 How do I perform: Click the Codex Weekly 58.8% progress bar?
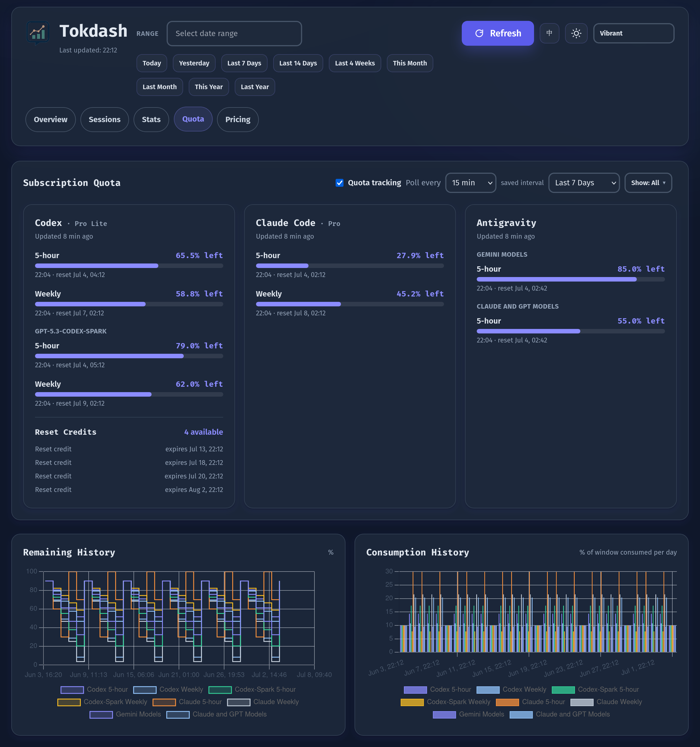click(129, 304)
